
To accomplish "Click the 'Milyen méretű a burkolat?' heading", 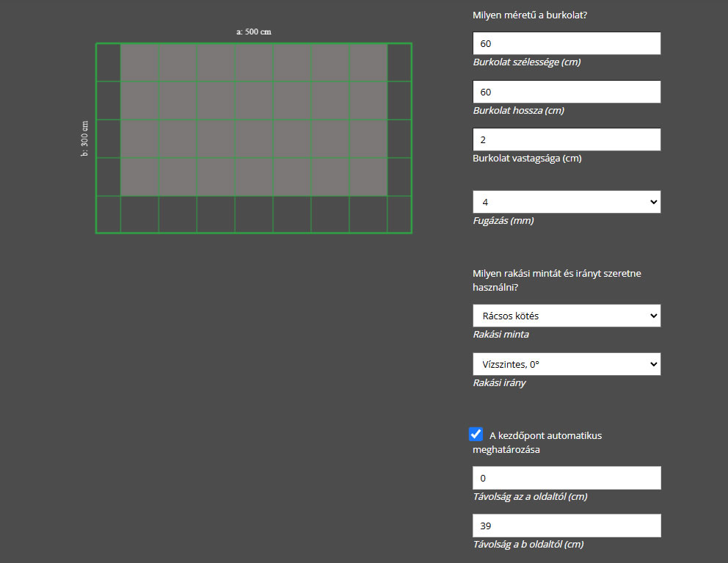I will click(530, 15).
